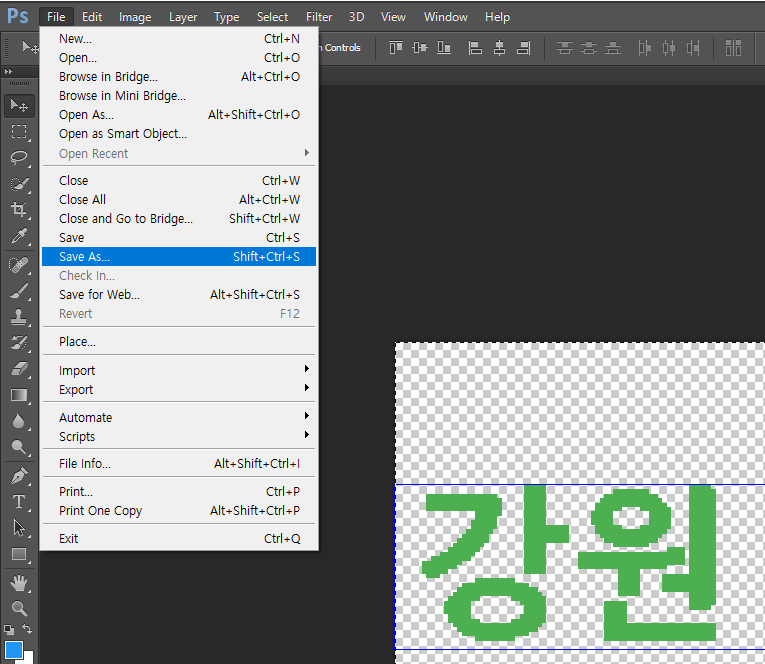Open the Move tool preset picker
The image size is (765, 664).
pos(30,47)
